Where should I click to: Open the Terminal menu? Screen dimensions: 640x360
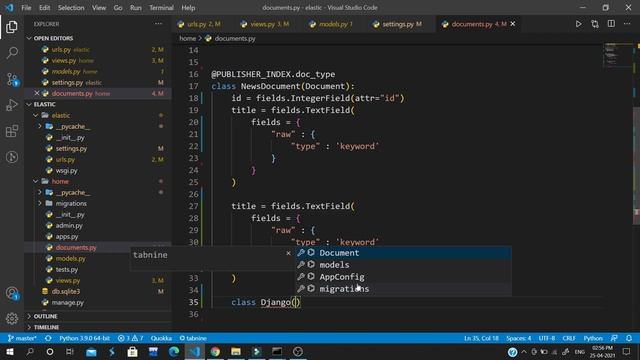tap(161, 8)
